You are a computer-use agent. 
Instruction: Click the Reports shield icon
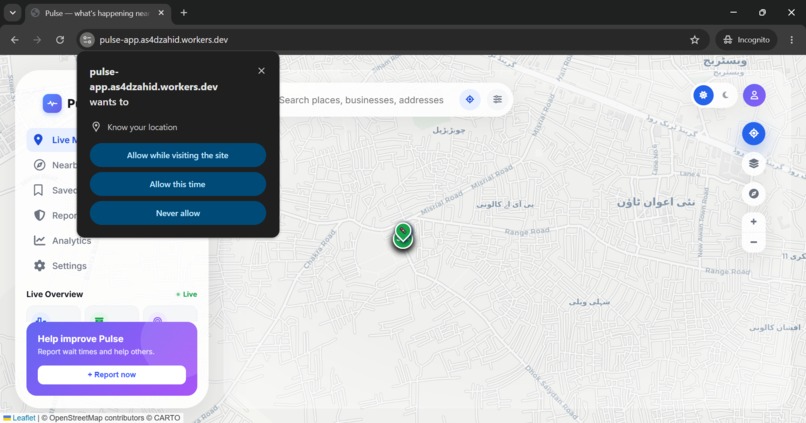(39, 215)
